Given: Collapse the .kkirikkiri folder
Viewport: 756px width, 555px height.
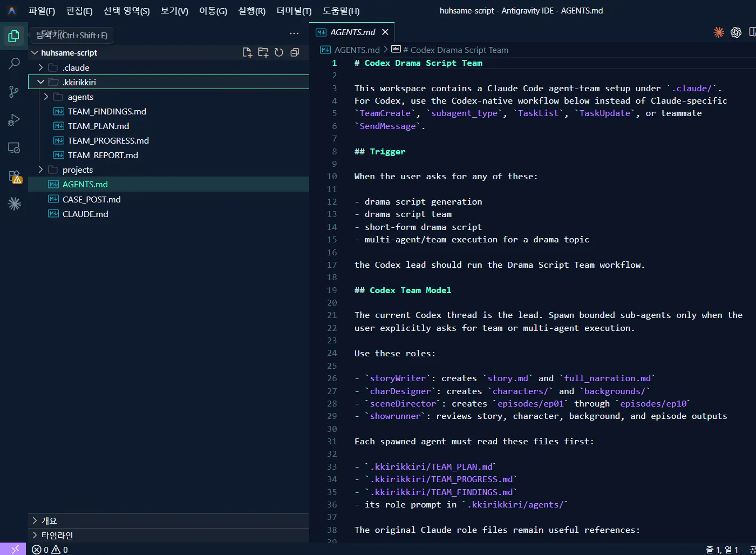Looking at the screenshot, I should click(40, 82).
